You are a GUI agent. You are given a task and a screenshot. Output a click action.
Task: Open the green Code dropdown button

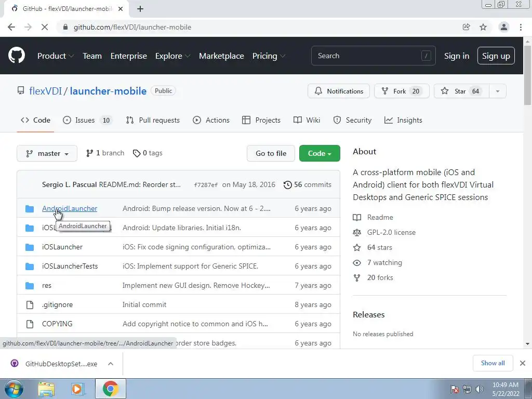coord(320,153)
